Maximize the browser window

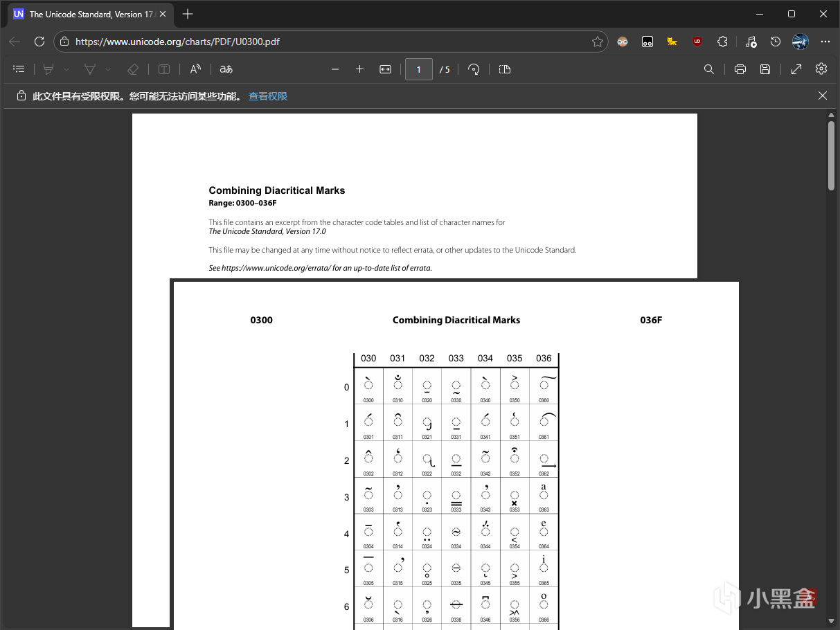click(x=792, y=14)
